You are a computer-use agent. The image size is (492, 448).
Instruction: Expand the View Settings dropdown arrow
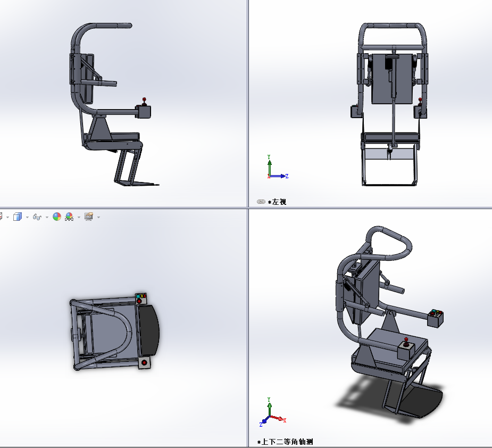point(98,217)
